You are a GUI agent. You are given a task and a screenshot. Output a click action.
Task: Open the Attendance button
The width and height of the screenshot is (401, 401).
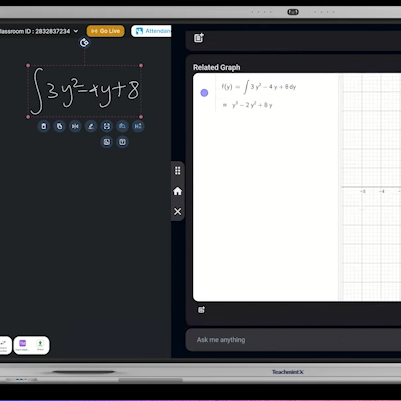coord(151,31)
